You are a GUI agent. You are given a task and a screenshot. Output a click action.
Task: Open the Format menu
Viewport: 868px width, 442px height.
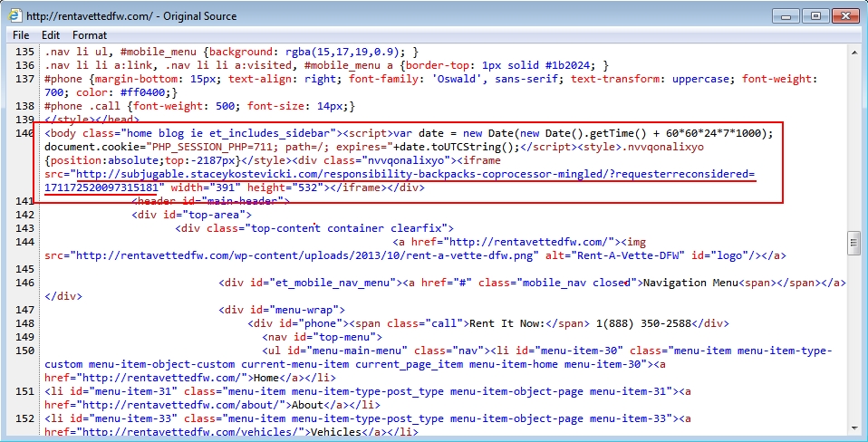[90, 34]
